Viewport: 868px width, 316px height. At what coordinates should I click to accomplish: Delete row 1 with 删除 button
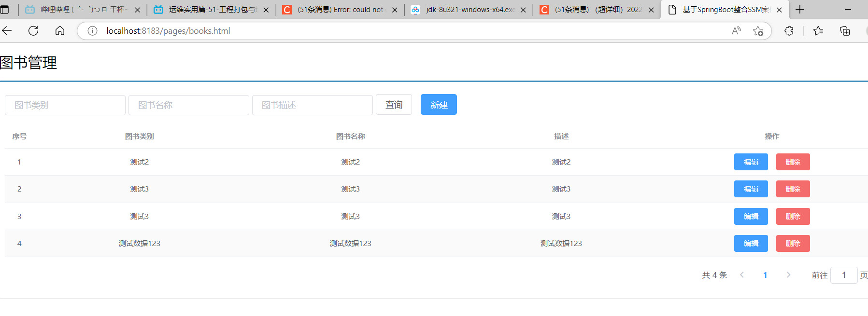[x=793, y=162]
